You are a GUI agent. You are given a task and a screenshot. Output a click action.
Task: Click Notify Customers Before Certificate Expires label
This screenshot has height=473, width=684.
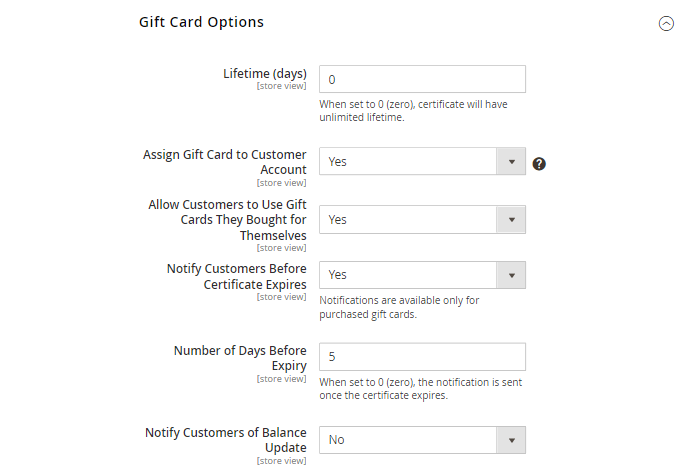point(236,276)
